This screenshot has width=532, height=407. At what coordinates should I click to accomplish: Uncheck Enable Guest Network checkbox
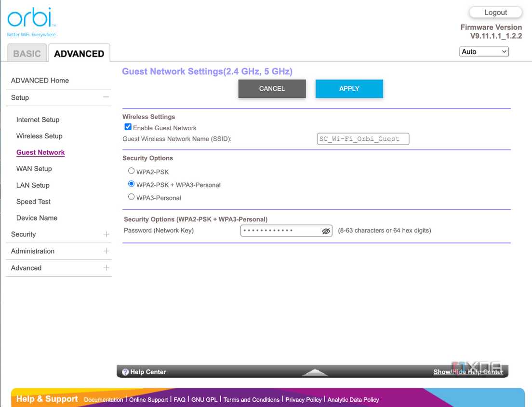click(128, 127)
